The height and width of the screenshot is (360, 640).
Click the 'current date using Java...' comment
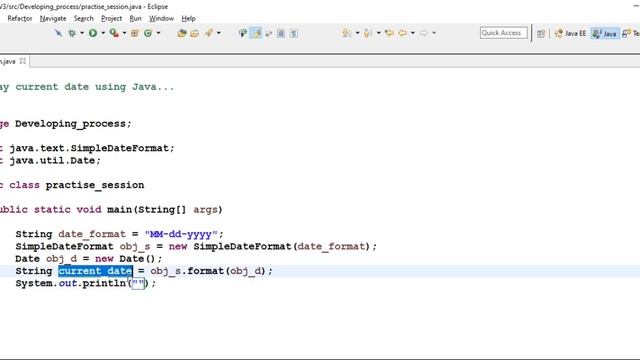[x=95, y=87]
